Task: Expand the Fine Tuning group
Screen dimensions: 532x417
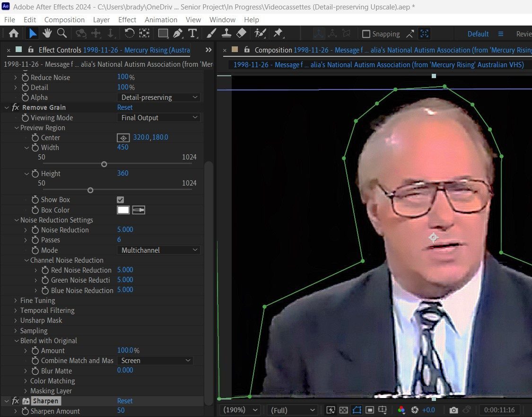Action: 16,301
